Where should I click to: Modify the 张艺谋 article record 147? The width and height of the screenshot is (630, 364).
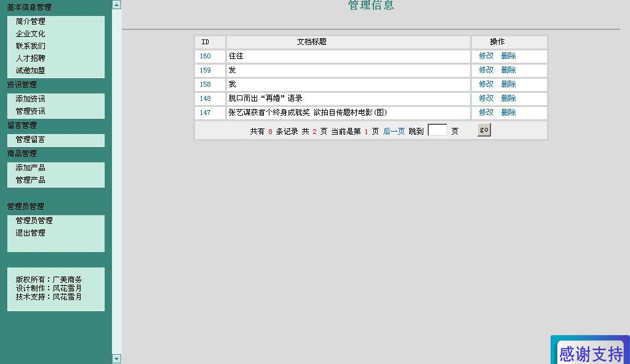(486, 112)
